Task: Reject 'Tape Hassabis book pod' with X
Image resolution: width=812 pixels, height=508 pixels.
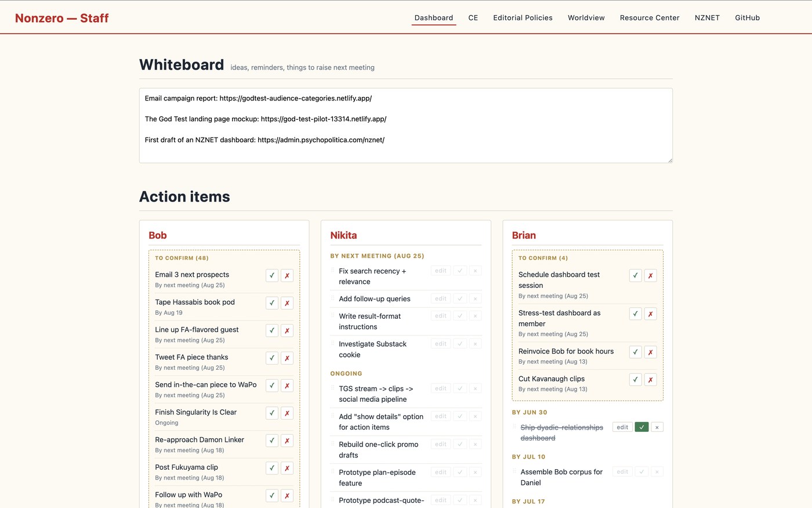Action: 287,303
